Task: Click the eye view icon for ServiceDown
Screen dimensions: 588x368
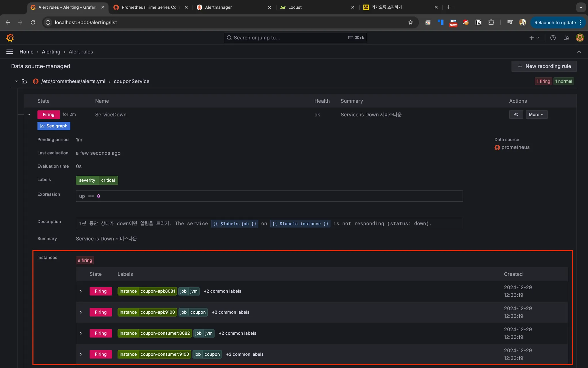Action: click(x=516, y=114)
